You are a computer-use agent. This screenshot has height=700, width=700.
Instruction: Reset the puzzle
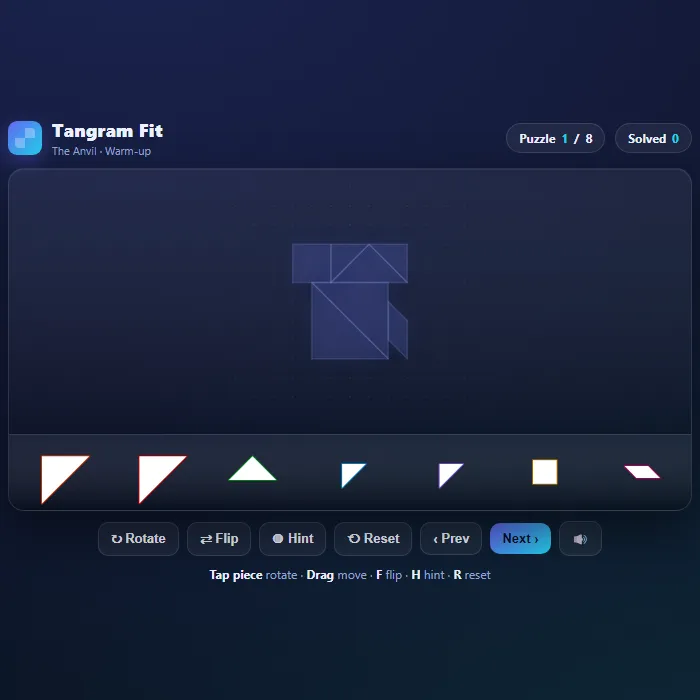[373, 539]
